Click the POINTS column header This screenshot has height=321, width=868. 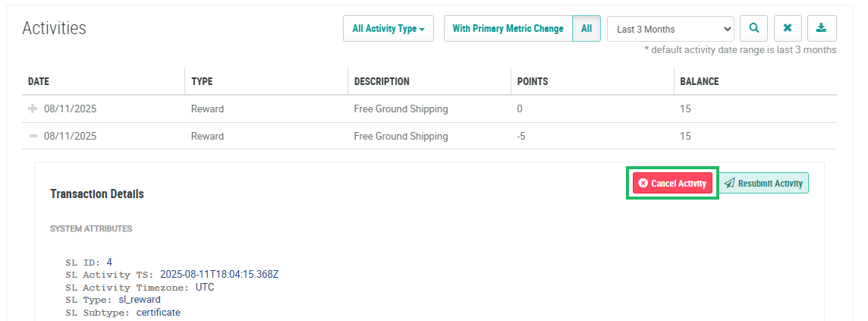pos(533,81)
